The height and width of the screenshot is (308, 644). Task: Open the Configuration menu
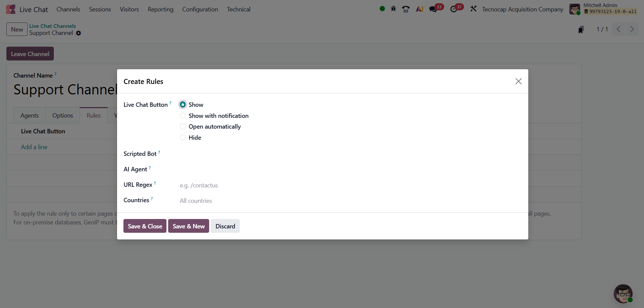click(x=200, y=9)
